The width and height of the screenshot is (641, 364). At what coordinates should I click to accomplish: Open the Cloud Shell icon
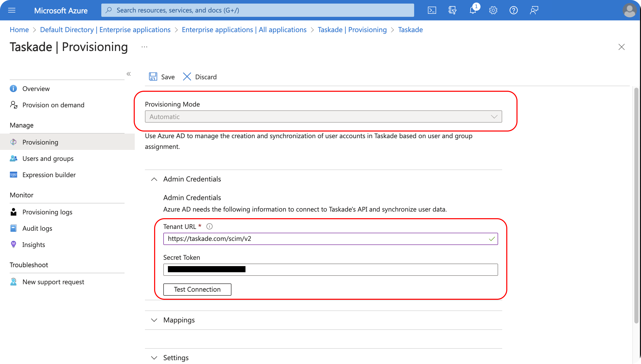coord(432,10)
